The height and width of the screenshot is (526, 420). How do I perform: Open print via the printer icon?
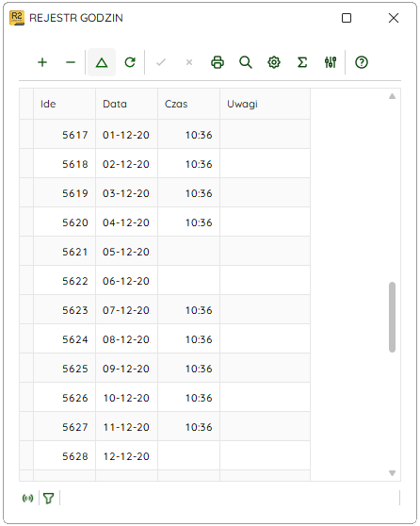coord(218,62)
